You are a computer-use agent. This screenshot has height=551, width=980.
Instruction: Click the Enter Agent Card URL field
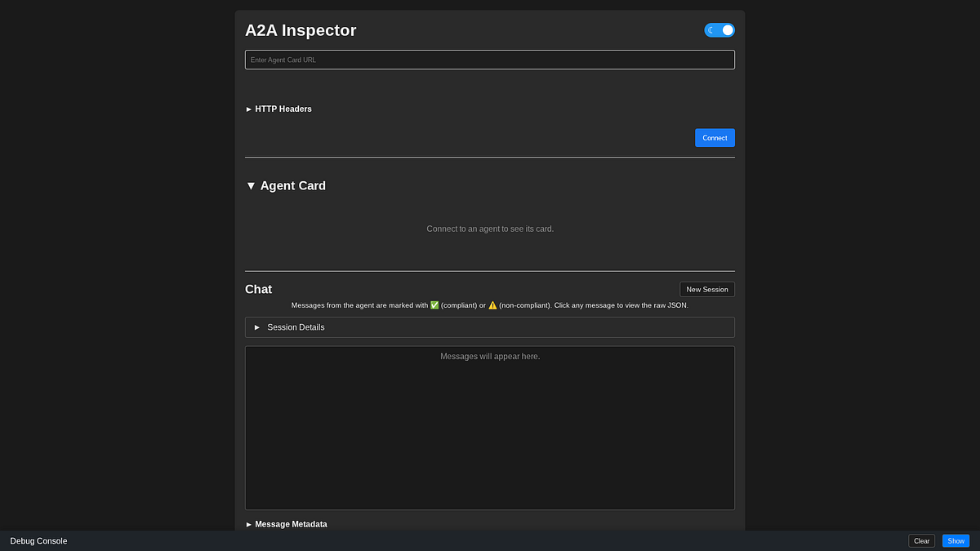click(490, 59)
